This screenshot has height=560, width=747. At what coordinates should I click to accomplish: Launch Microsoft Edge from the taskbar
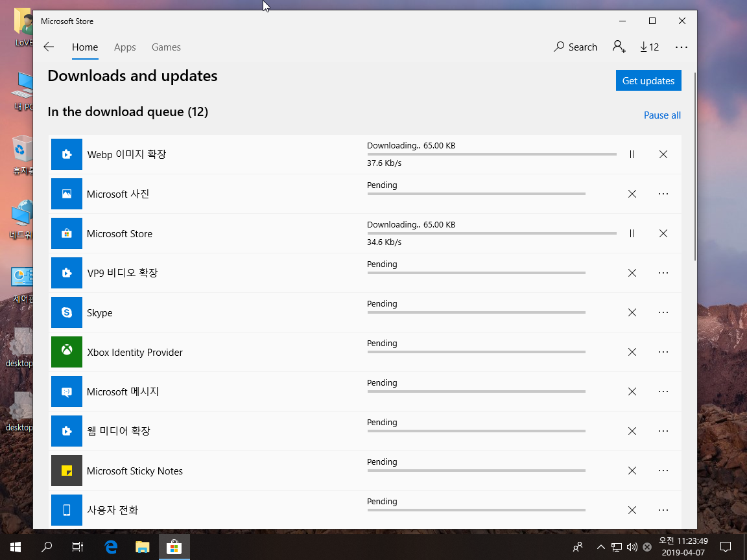[110, 547]
